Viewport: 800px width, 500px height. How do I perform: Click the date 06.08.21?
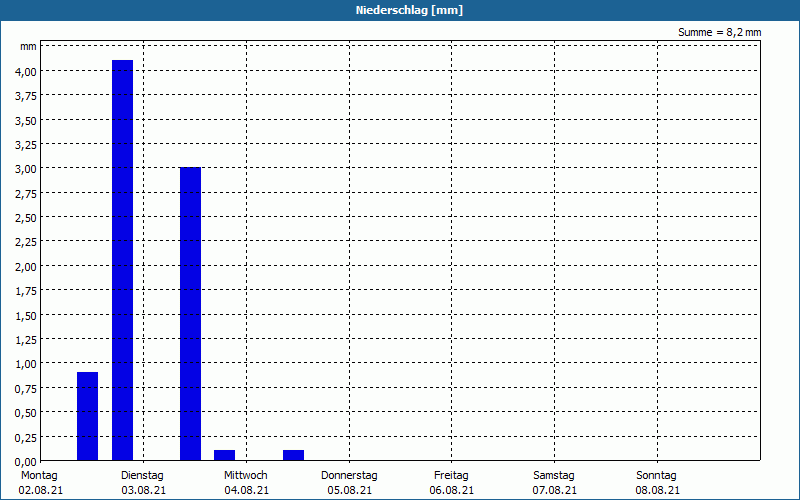click(452, 490)
